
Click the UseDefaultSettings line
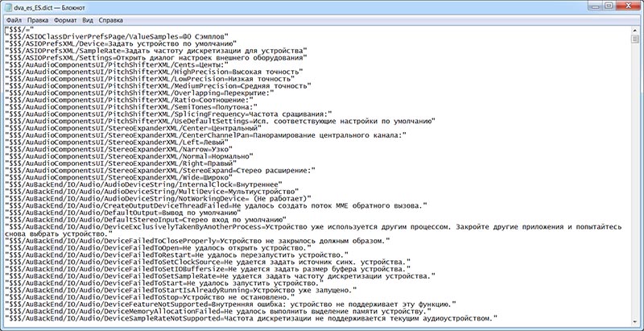pyautogui.click(x=220, y=122)
